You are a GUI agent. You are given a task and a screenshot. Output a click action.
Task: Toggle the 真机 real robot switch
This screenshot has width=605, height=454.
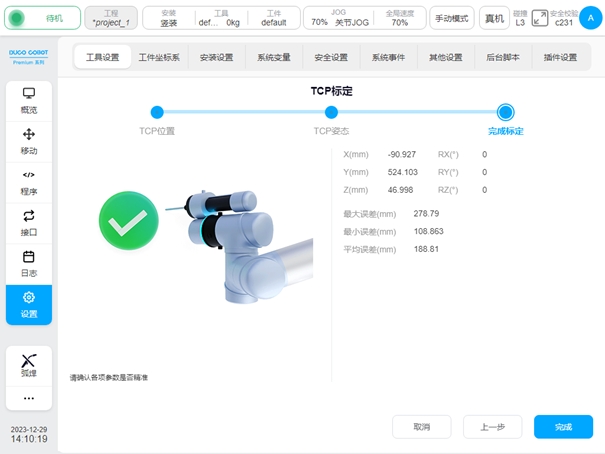[x=494, y=18]
